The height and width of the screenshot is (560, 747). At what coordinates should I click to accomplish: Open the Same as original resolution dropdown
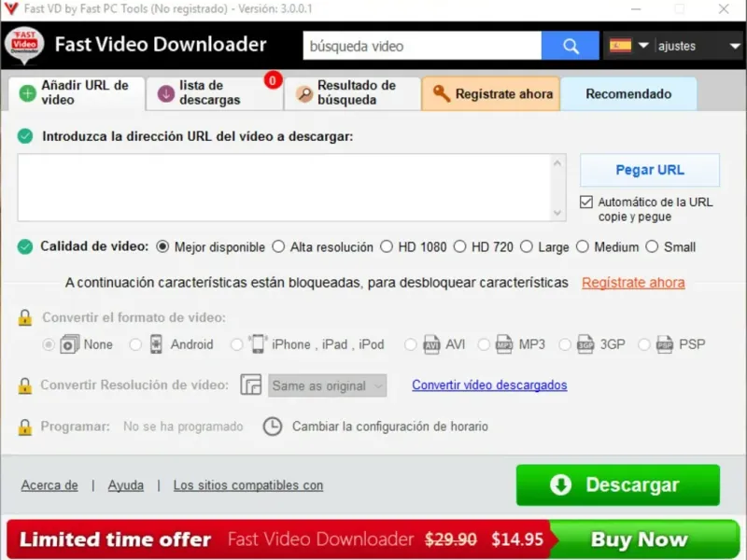(328, 385)
